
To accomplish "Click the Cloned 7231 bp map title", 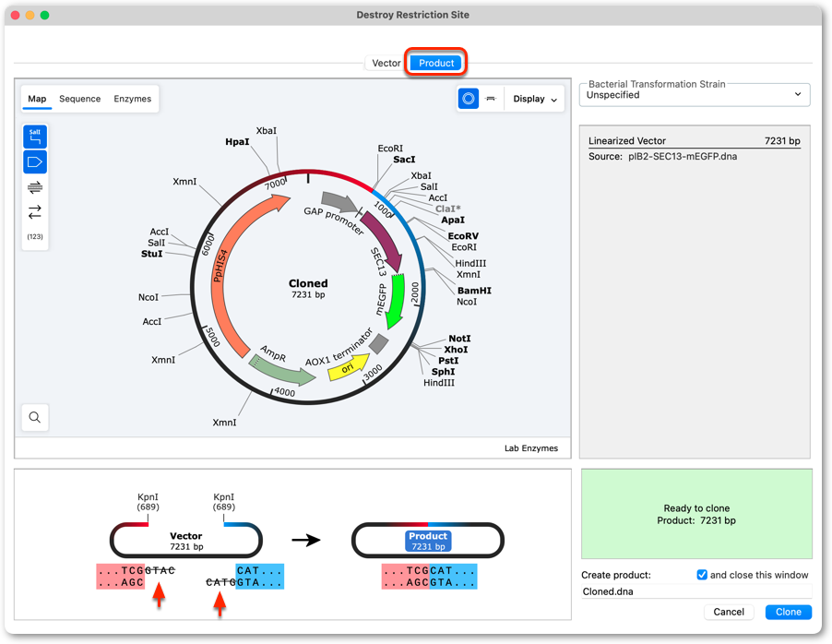I will pyautogui.click(x=308, y=288).
